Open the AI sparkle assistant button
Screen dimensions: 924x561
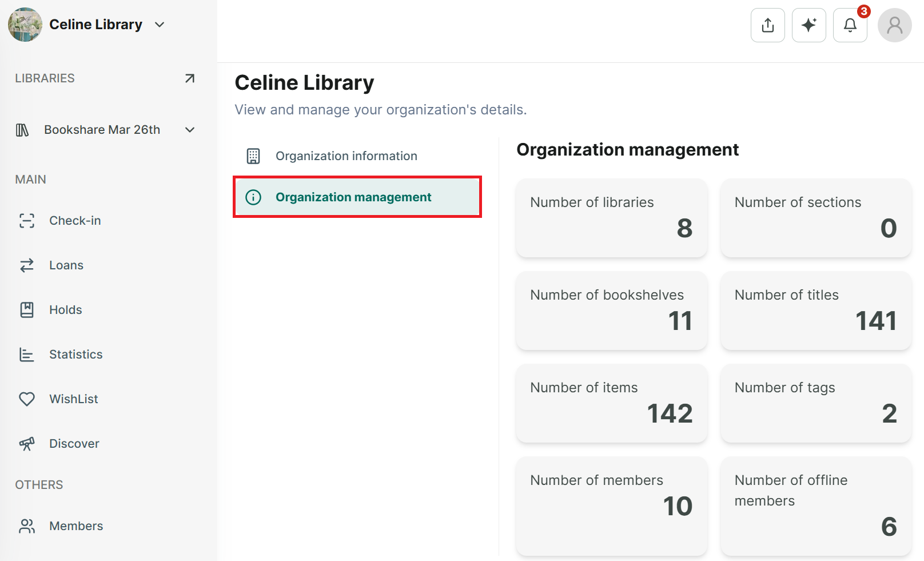point(808,25)
